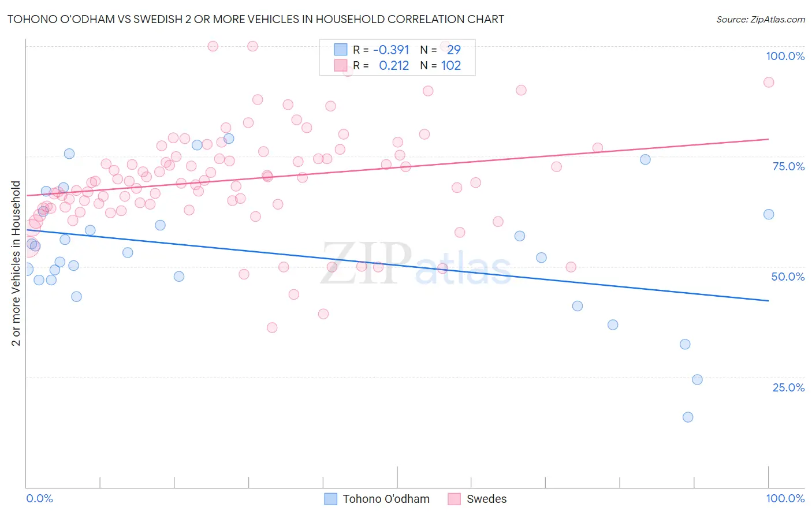
Task: Click the pink Swedes legend swatch at bottom
Action: (455, 499)
